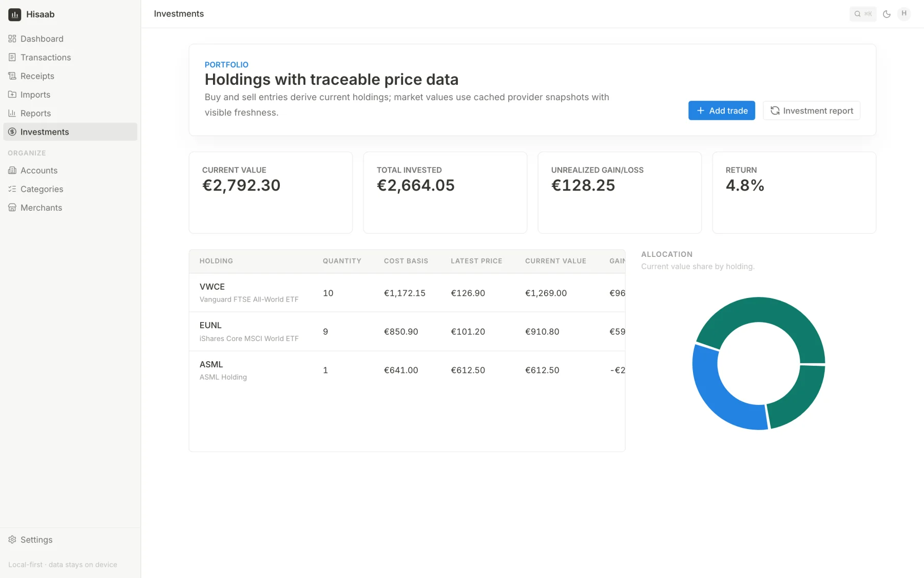Click VWCE latest price €126.90
The image size is (924, 578).
click(x=468, y=293)
